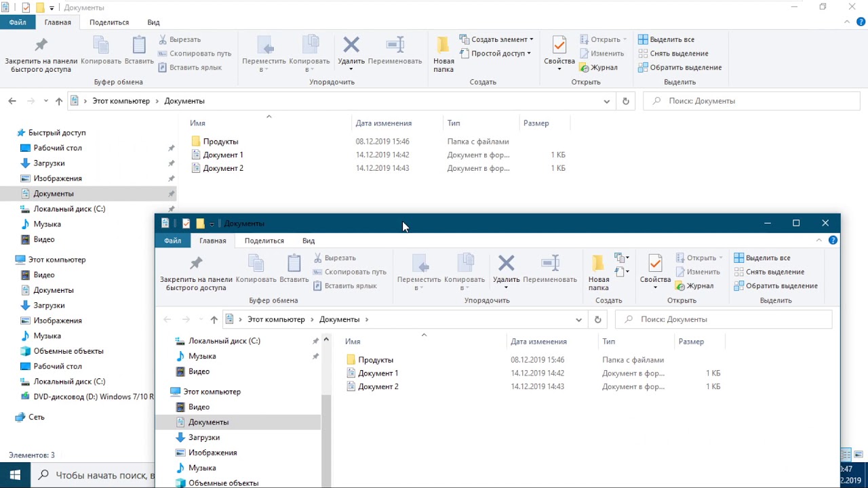Click properties icon in background window's title bar
Viewport: 868px width, 488px height.
(26, 7)
